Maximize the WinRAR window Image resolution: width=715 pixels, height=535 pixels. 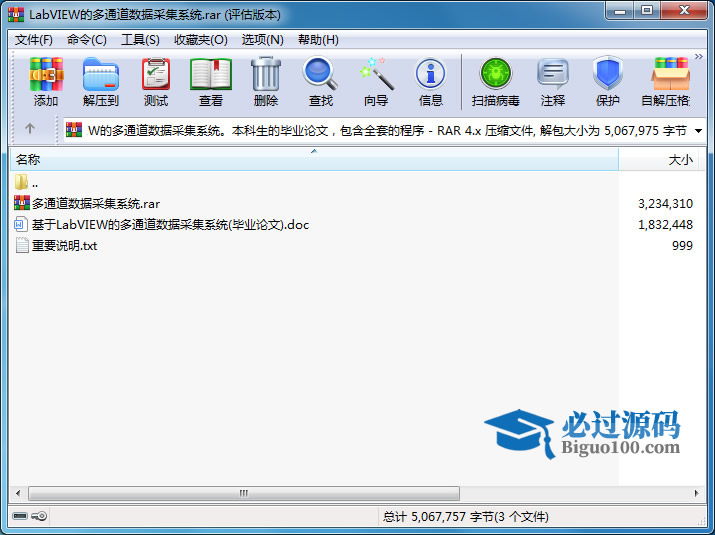[647, 11]
